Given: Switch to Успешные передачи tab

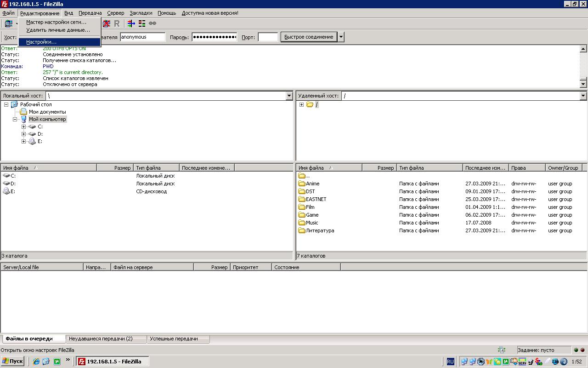Looking at the screenshot, I should click(x=178, y=339).
